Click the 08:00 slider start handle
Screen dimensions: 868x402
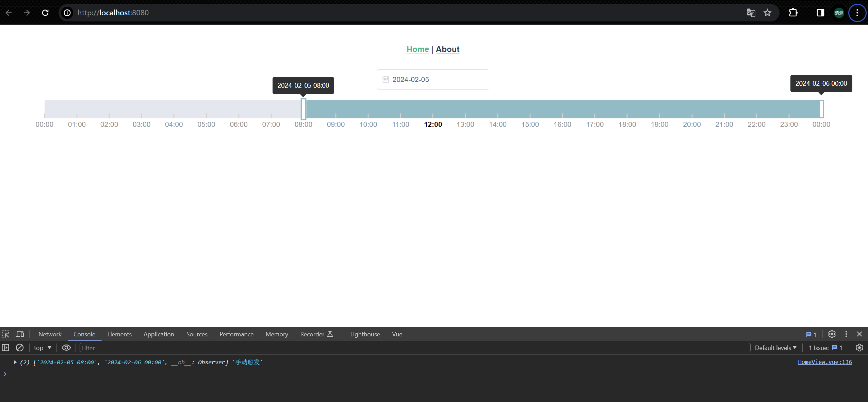[x=304, y=109]
